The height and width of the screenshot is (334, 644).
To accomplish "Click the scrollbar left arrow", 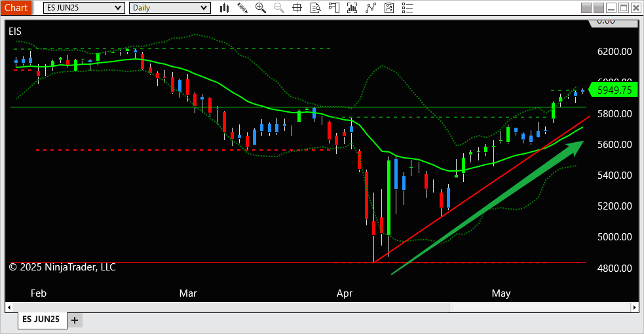I will [9, 307].
